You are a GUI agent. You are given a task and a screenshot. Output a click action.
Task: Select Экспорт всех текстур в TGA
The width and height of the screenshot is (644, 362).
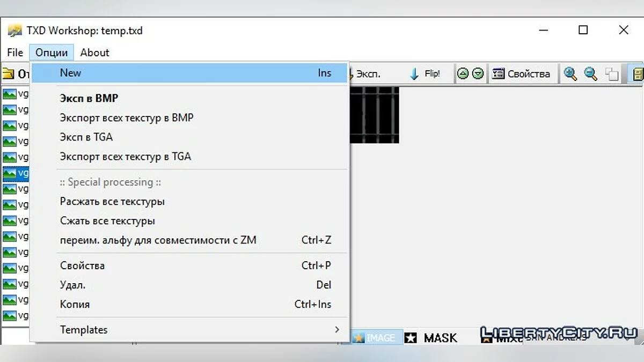[x=126, y=157]
